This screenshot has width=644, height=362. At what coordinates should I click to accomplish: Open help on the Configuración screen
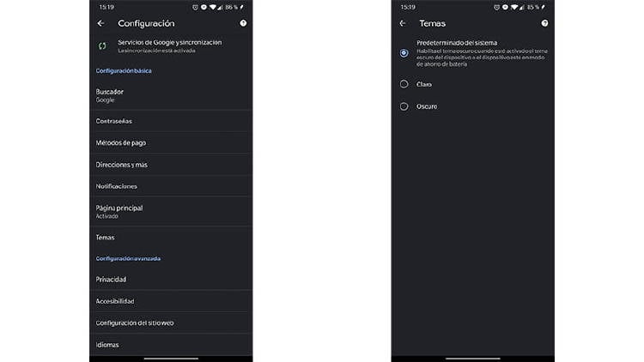[243, 23]
